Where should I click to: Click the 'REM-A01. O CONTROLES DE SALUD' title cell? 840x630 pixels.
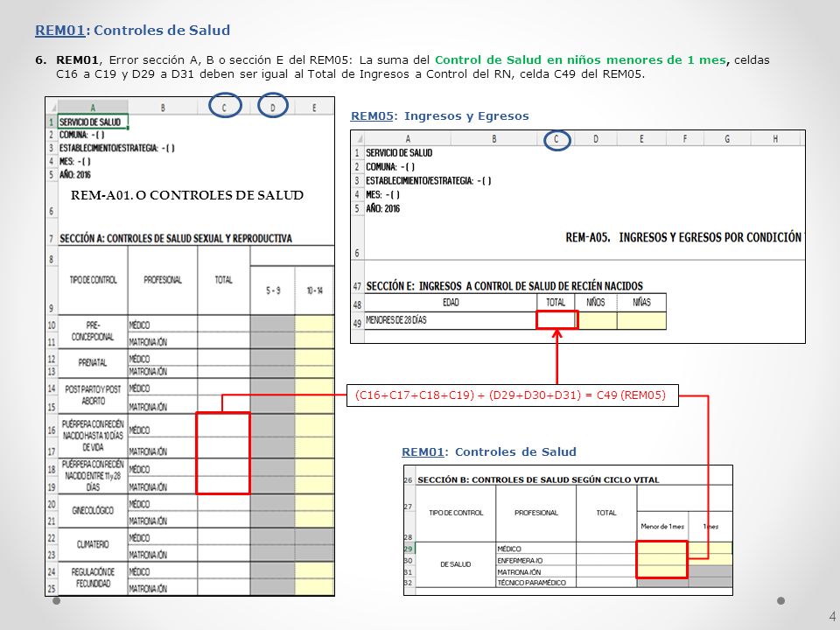(187, 195)
